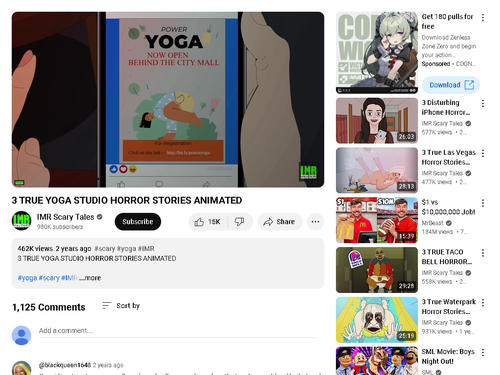Click the MrBeast verified badge

click(x=449, y=223)
